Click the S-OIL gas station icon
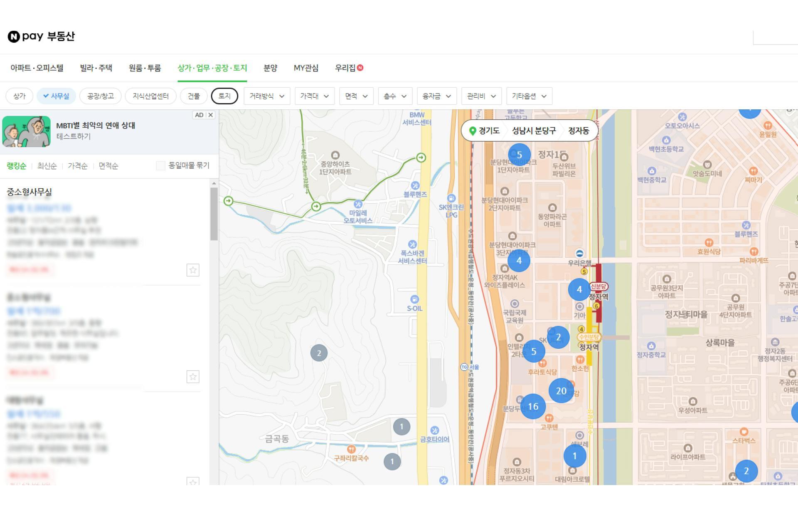798x532 pixels. (x=414, y=299)
